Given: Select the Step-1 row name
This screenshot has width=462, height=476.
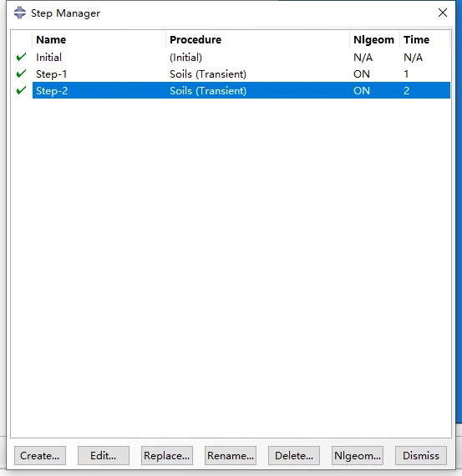Looking at the screenshot, I should tap(51, 74).
